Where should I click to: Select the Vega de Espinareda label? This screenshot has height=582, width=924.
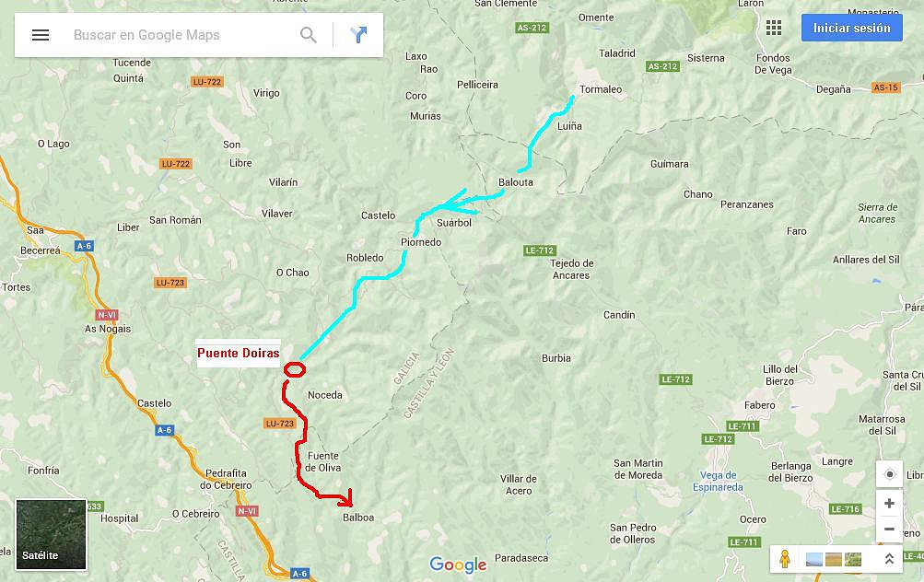[x=718, y=482]
